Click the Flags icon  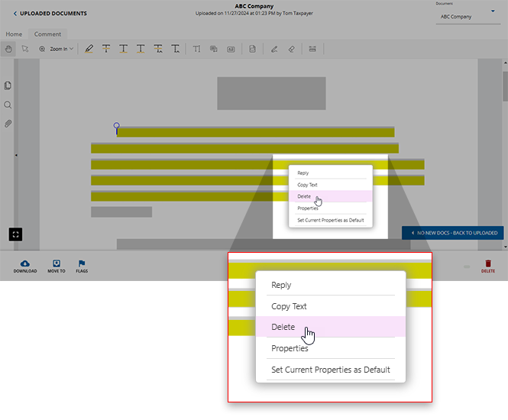click(81, 265)
